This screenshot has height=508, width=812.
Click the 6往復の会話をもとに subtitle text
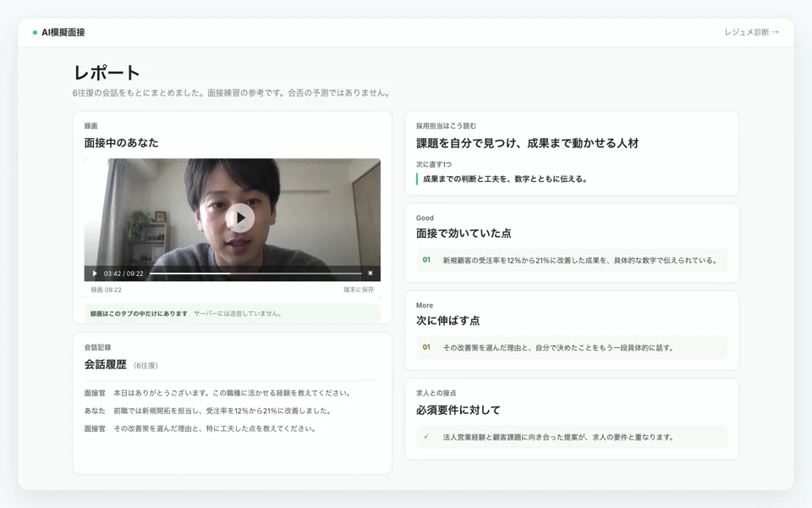tap(232, 93)
